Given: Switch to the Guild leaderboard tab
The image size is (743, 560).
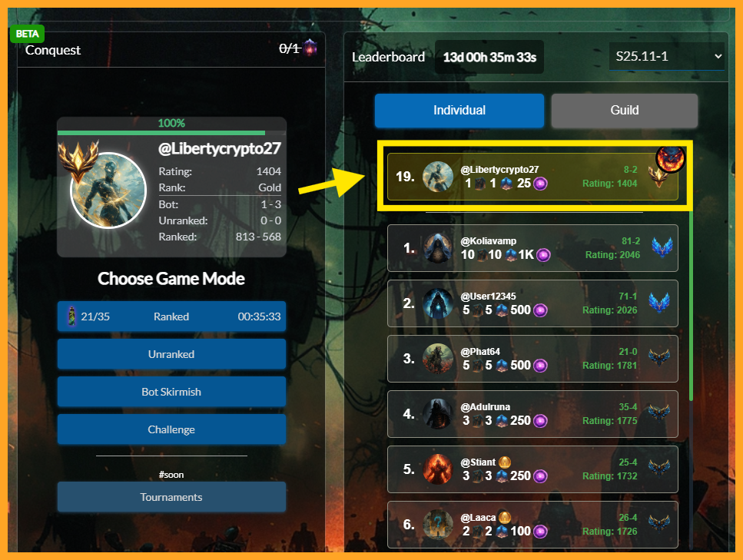Looking at the screenshot, I should click(x=624, y=111).
